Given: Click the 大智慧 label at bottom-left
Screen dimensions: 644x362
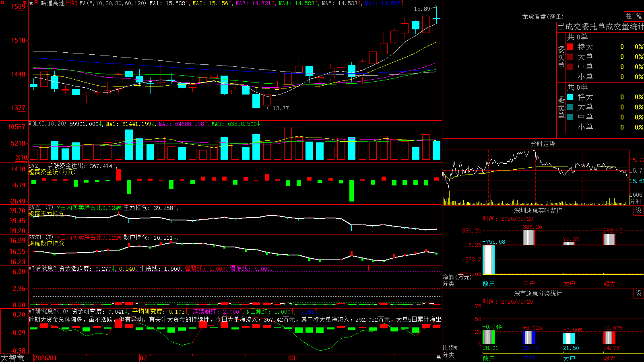Looking at the screenshot, I should pyautogui.click(x=12, y=358).
